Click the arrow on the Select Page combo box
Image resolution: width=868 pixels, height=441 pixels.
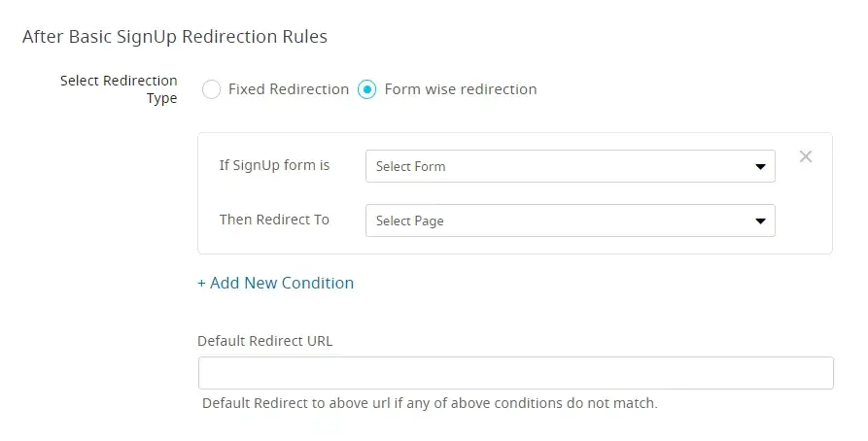760,221
